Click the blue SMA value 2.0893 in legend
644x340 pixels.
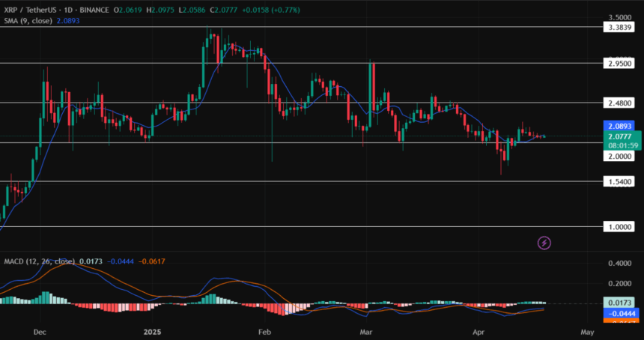(67, 21)
